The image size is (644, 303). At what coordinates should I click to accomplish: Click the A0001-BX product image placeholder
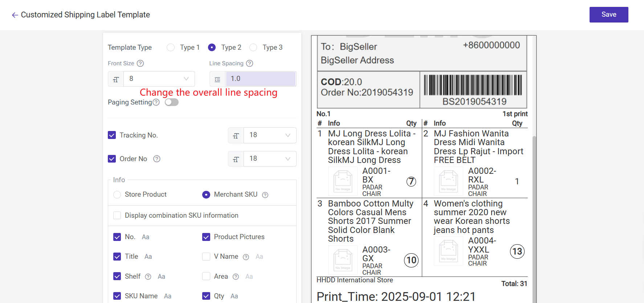(x=343, y=181)
